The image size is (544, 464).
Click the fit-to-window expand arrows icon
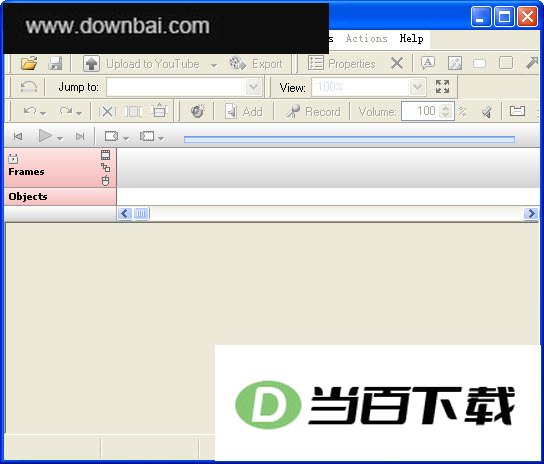point(442,86)
